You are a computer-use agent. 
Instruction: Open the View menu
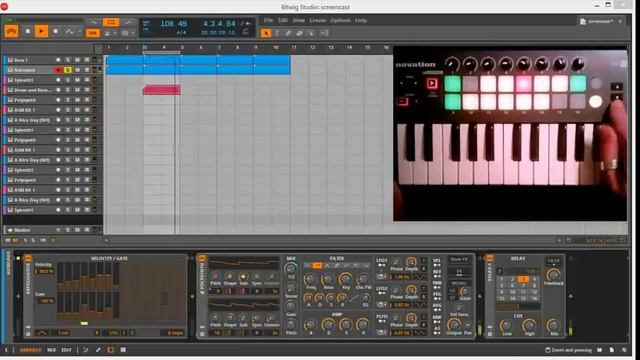click(x=298, y=20)
